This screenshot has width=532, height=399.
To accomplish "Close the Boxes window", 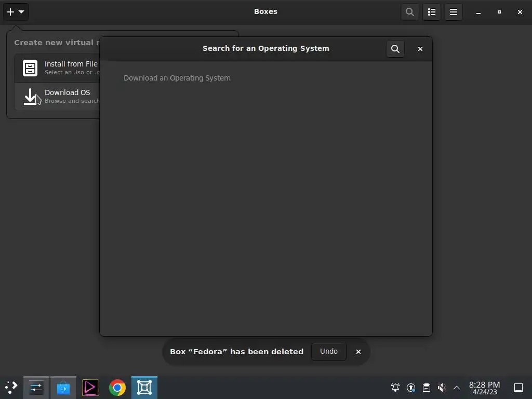I will [520, 12].
